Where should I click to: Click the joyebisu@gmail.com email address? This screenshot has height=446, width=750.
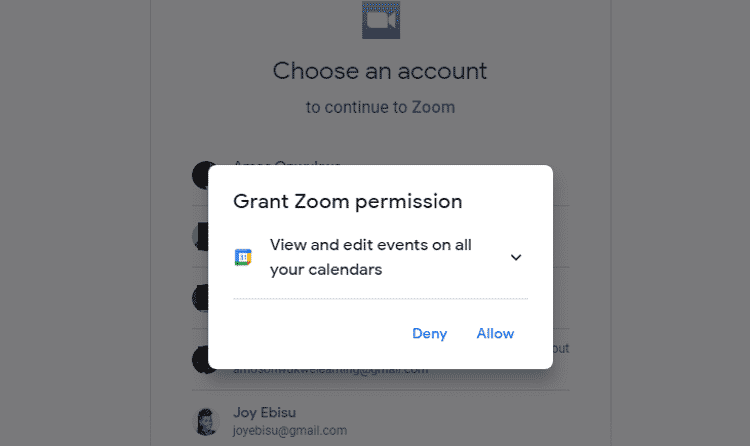(290, 431)
